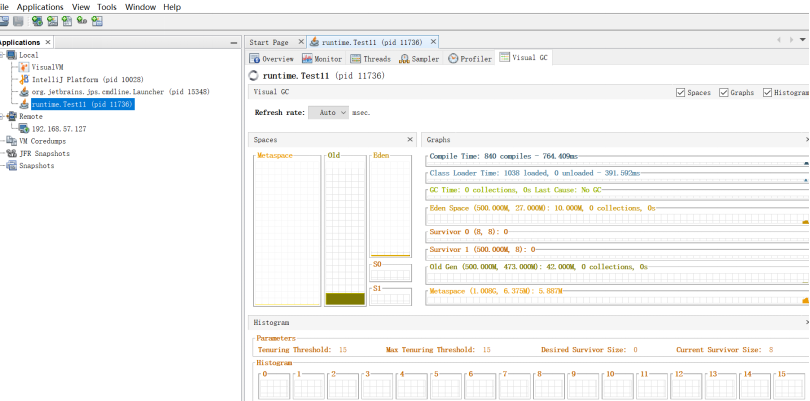The image size is (810, 401).
Task: Switch to the Monitor tab
Action: coord(322,58)
